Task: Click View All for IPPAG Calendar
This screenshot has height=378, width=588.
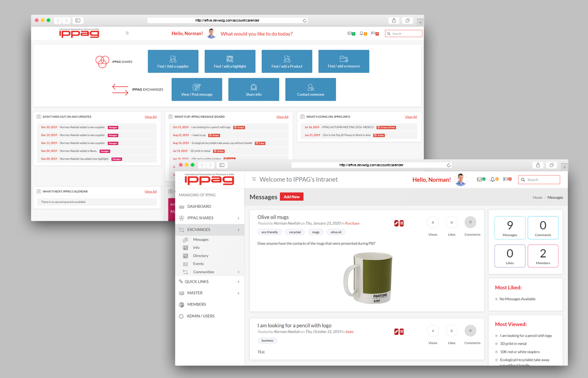Action: tap(150, 192)
